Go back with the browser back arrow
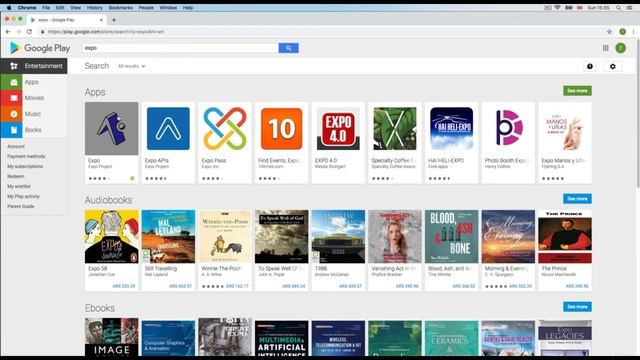The width and height of the screenshot is (640, 360). click(x=8, y=31)
